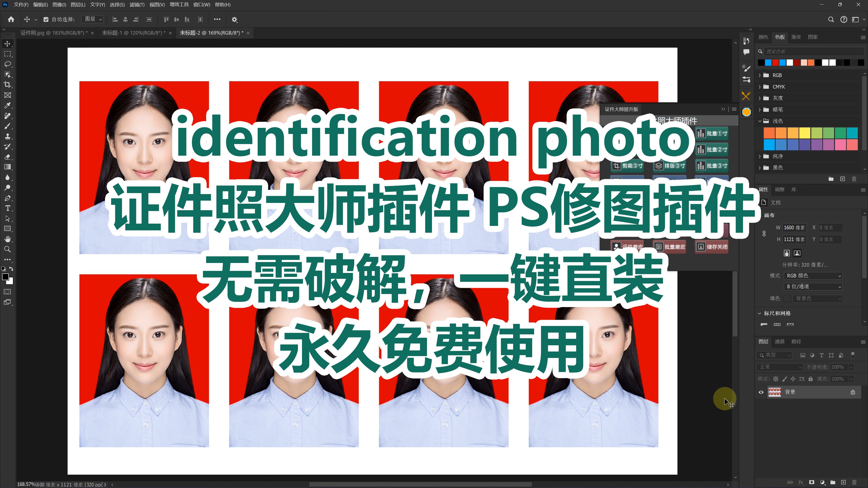
Task: Open the 8 位/通道 bit depth dropdown
Action: 813,287
